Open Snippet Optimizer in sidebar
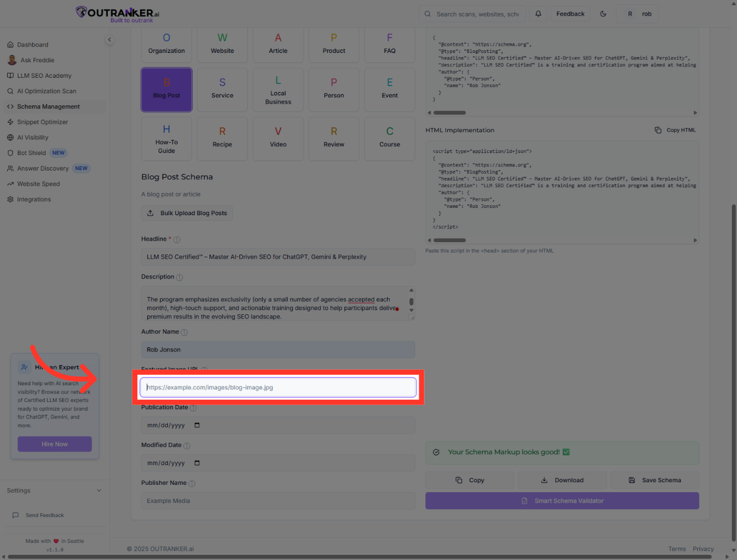 42,122
